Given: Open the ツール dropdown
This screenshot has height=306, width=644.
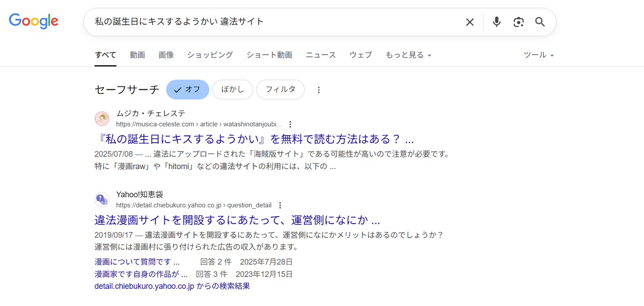Looking at the screenshot, I should [538, 55].
